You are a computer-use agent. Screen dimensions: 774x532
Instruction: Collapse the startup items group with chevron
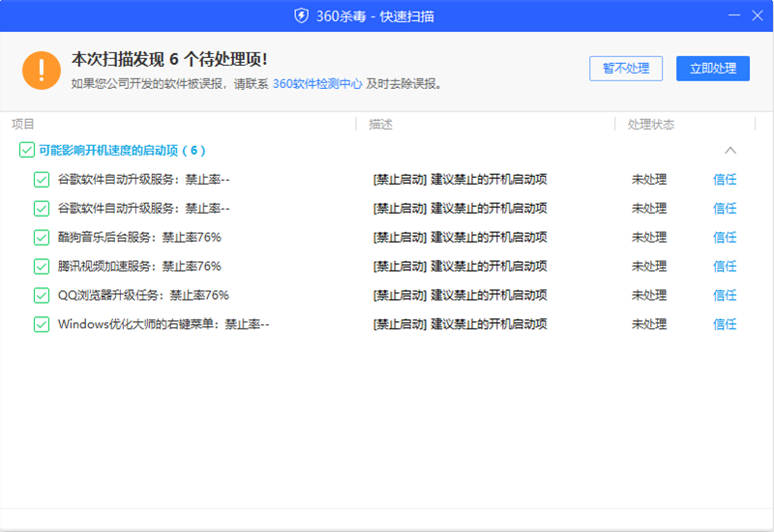click(x=730, y=150)
